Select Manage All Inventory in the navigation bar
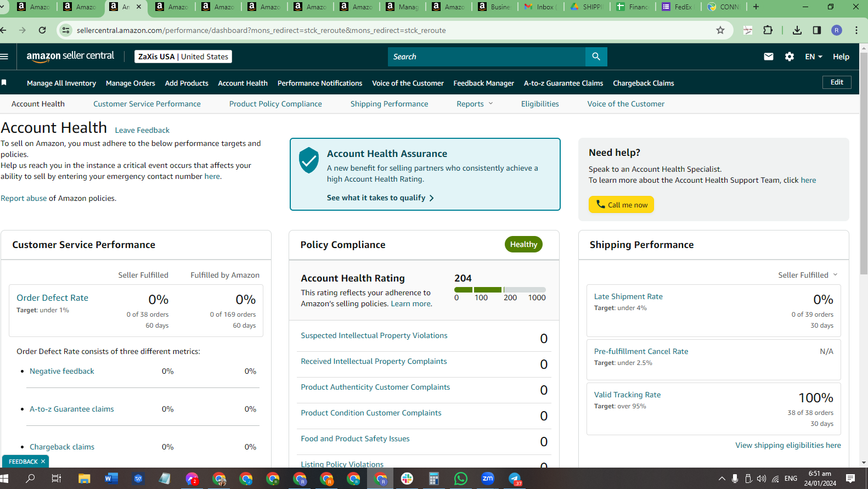The width and height of the screenshot is (868, 489). (x=61, y=83)
